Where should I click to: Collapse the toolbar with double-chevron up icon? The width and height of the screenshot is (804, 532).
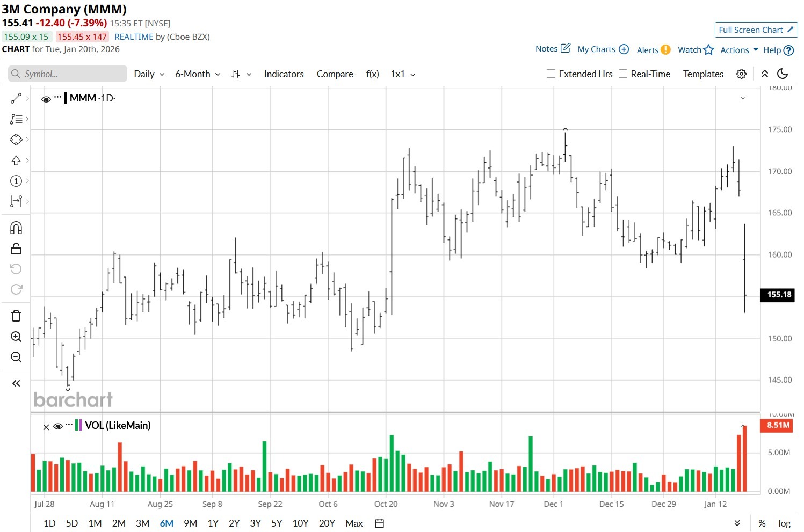point(765,74)
